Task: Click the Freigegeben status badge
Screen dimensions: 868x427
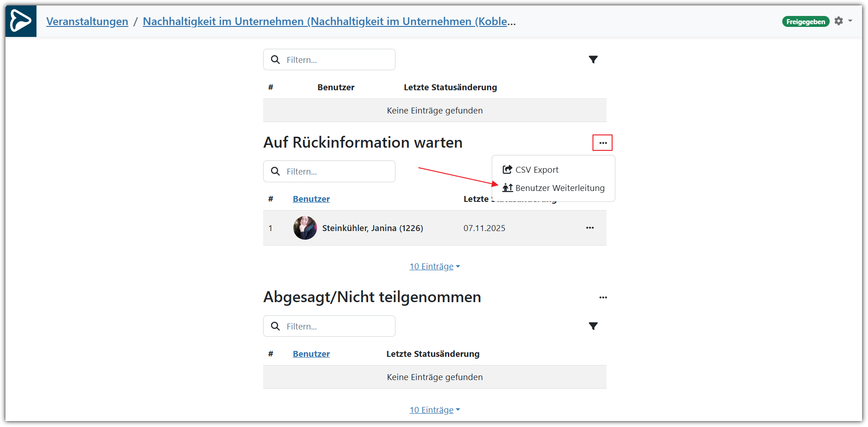Action: [806, 21]
